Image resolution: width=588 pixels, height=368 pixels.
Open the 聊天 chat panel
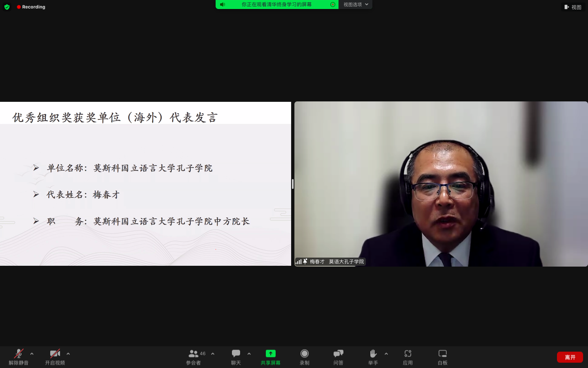point(236,357)
